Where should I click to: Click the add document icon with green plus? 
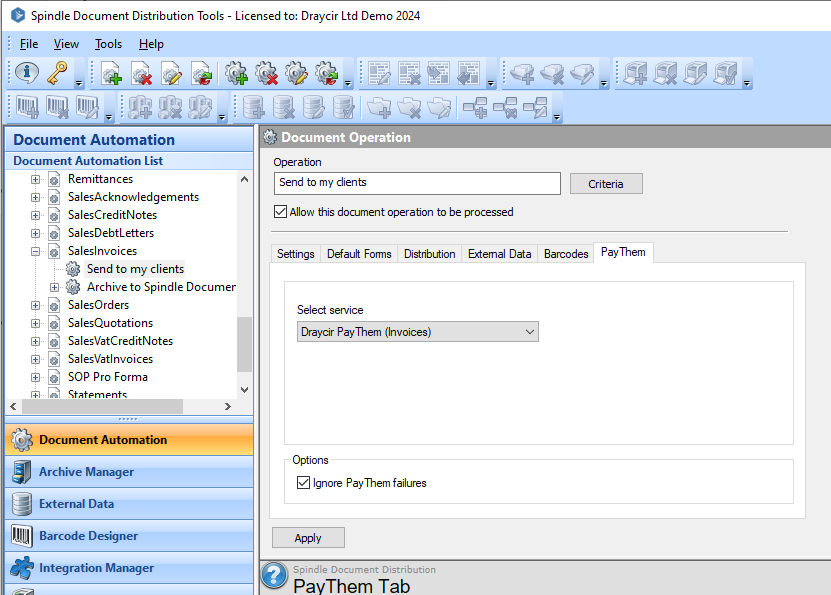click(x=112, y=73)
